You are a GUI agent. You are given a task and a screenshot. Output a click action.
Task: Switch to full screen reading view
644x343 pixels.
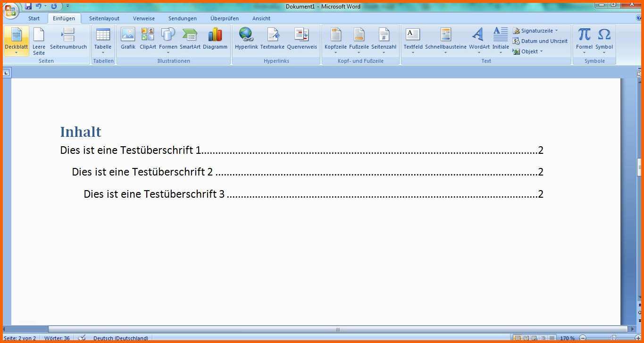(x=526, y=338)
